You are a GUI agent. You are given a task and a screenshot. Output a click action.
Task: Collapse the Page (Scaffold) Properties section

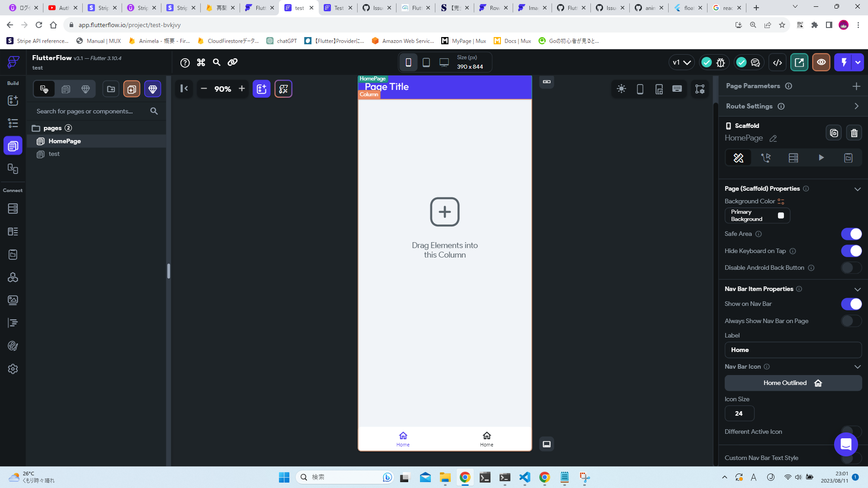(858, 189)
